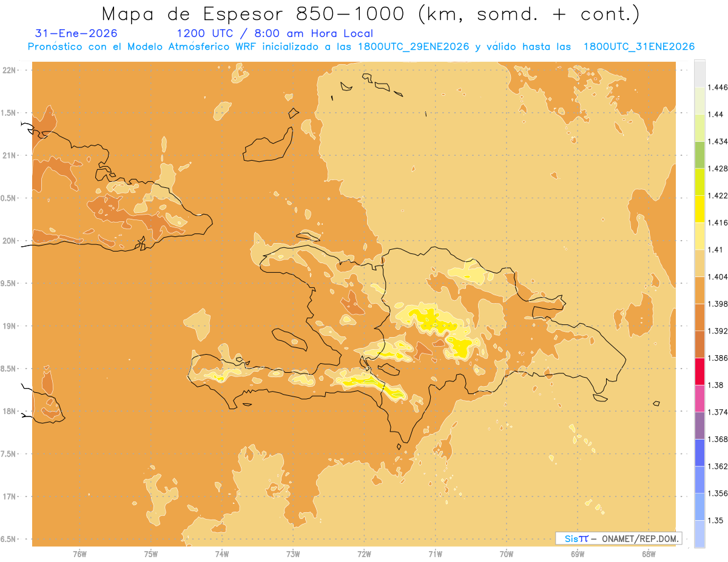Click the longitude label '74W'
728x562 pixels.
(x=222, y=554)
